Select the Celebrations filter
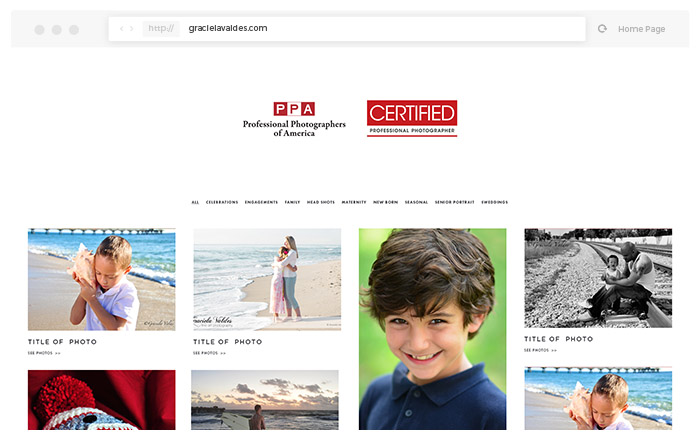Viewport: 700px width, 440px height. pyautogui.click(x=222, y=202)
